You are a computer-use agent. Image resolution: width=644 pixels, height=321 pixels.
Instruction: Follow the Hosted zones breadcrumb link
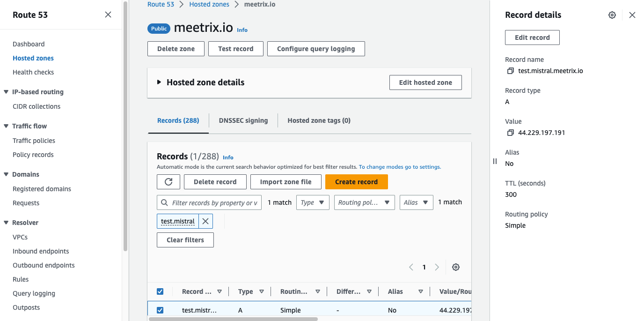click(x=209, y=4)
